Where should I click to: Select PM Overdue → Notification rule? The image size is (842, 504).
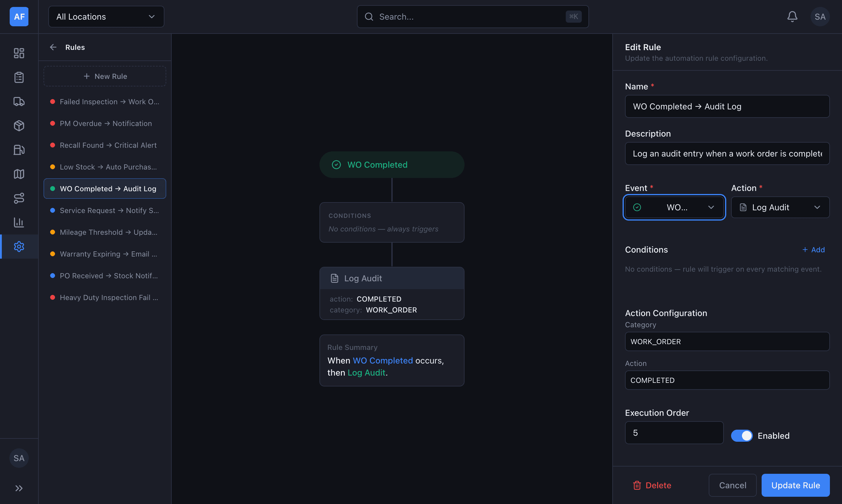pos(105,123)
